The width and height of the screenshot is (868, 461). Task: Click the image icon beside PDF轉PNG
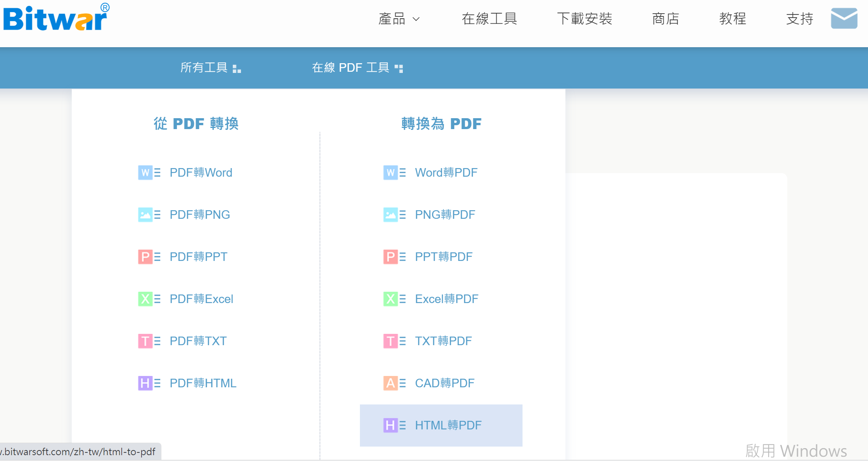pos(145,215)
